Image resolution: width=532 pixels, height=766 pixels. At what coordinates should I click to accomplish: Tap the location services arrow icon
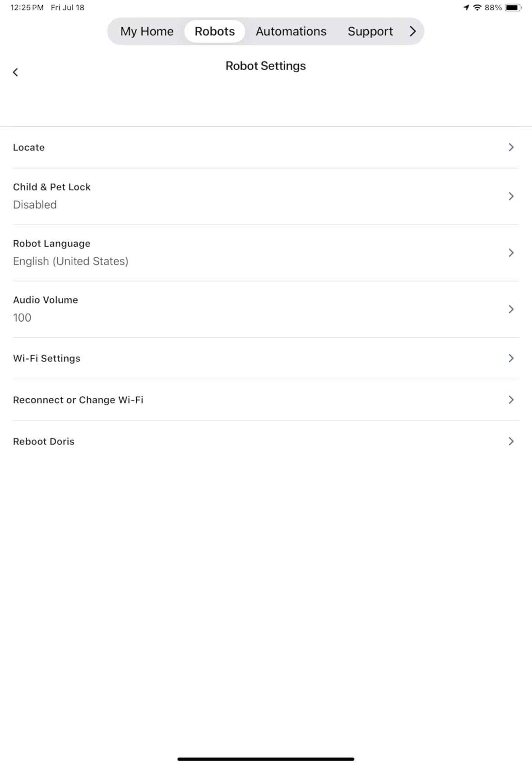tap(466, 7)
